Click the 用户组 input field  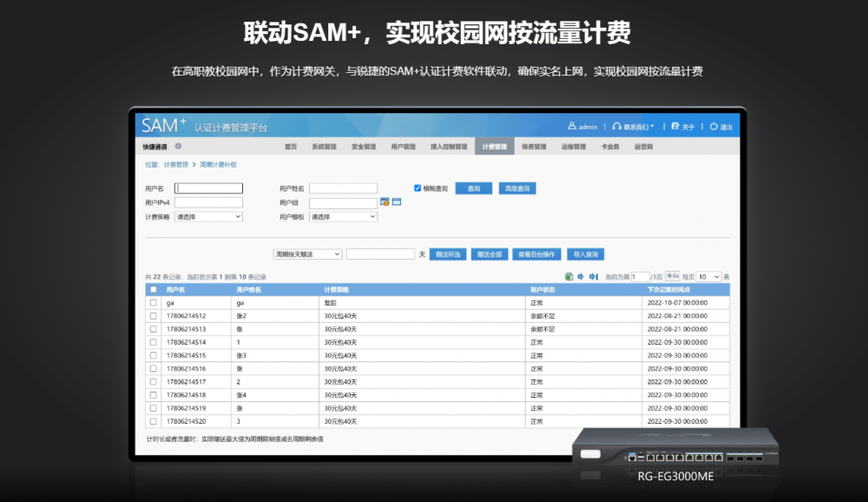tap(343, 202)
